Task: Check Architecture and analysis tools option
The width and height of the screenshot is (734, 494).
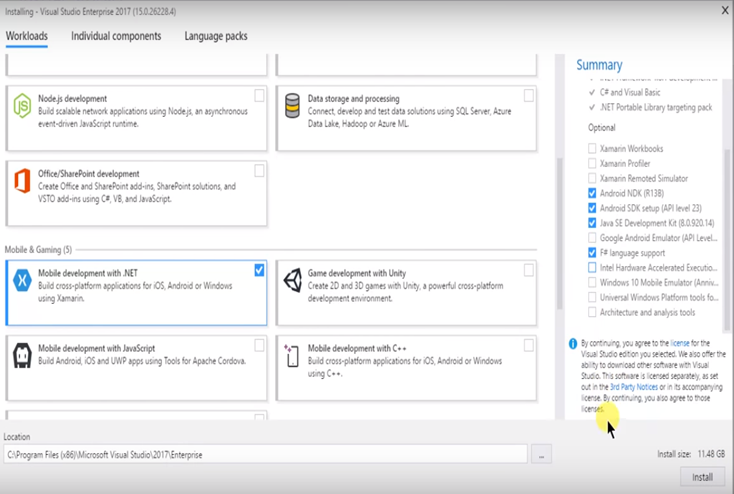Action: (592, 312)
